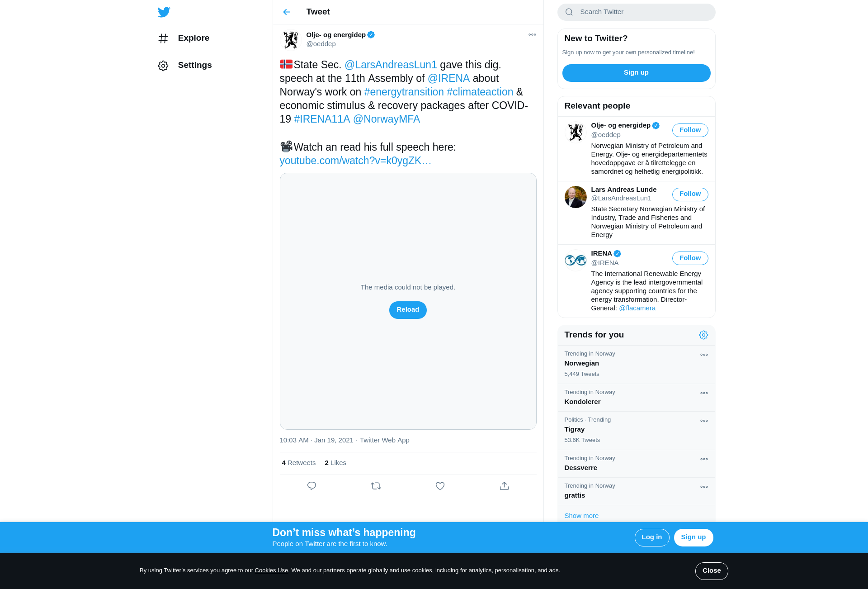Open the Explore hashtag icon
Screen dimensions: 868x589
coord(163,38)
